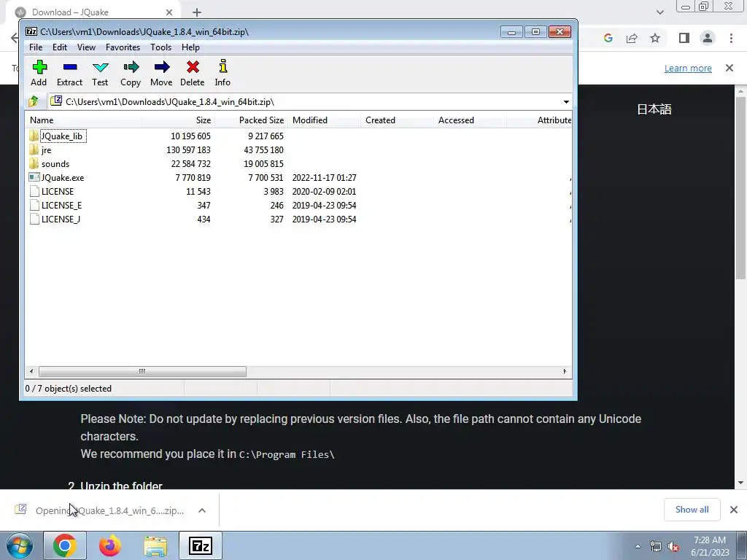
Task: Open Windows Start menu
Action: tap(19, 545)
